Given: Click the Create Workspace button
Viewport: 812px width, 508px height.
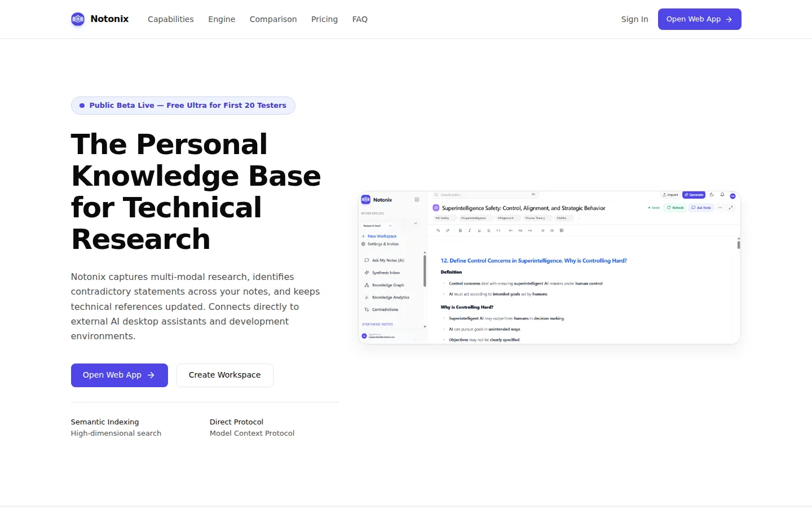Looking at the screenshot, I should coord(225,375).
